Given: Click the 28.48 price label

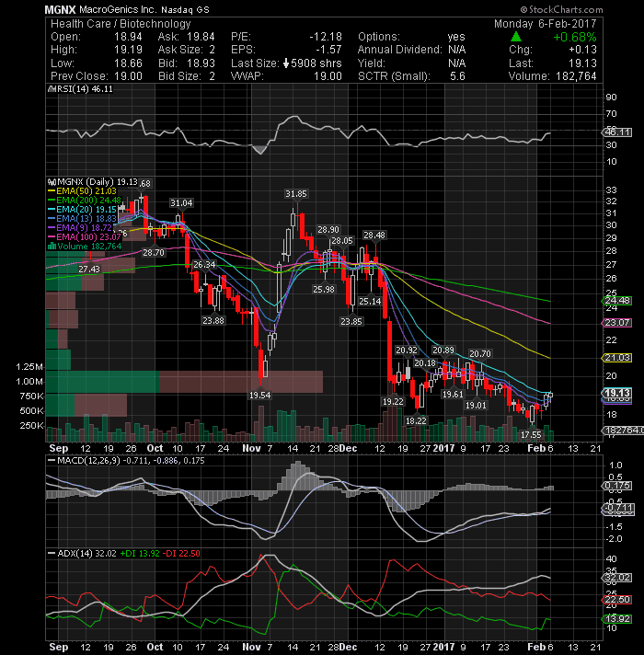Looking at the screenshot, I should pos(374,236).
